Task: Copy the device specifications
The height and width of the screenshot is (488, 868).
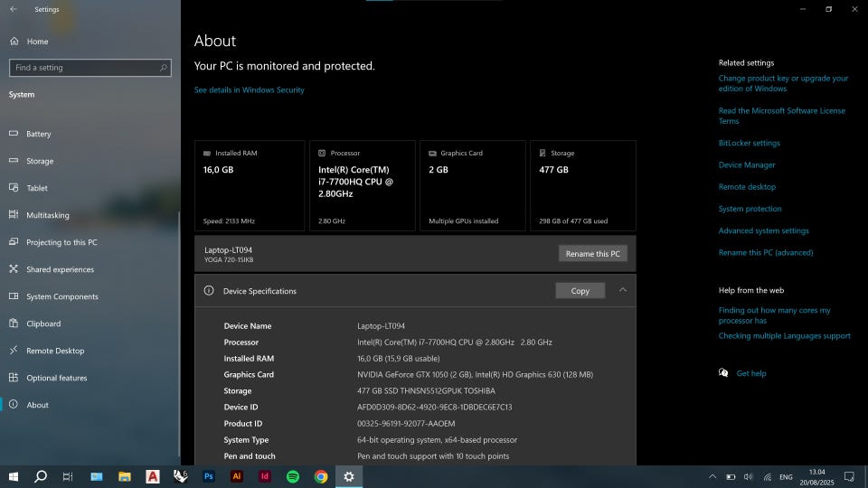Action: pyautogui.click(x=580, y=291)
